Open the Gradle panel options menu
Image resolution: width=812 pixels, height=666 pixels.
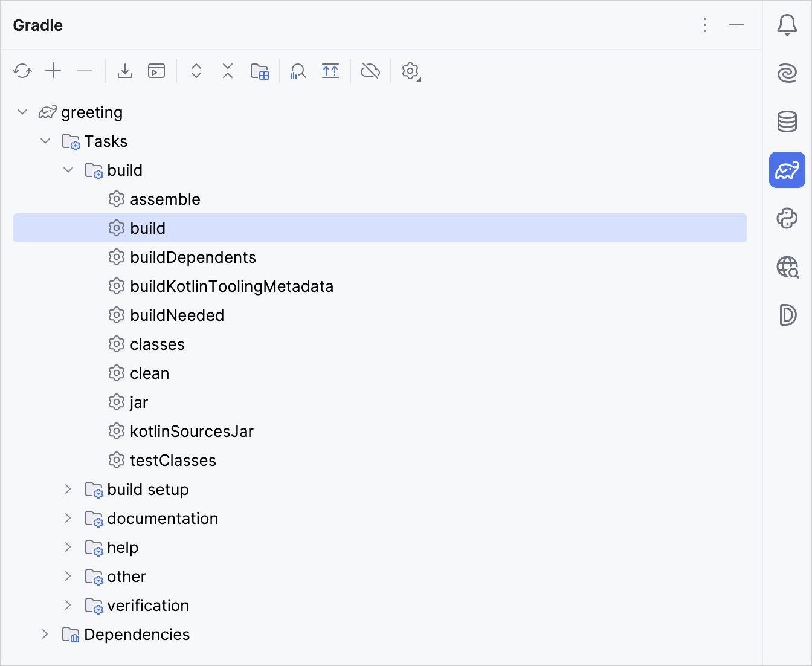pyautogui.click(x=705, y=25)
